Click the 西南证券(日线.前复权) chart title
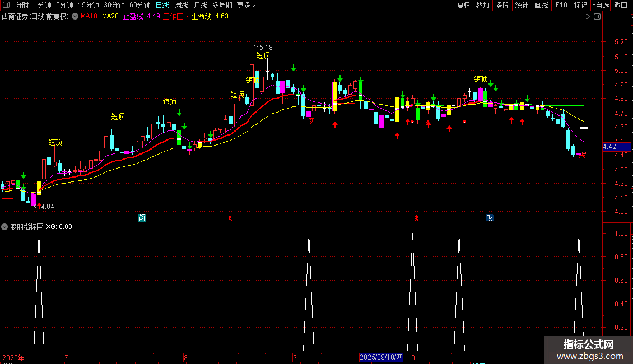633x364 pixels. [35, 17]
